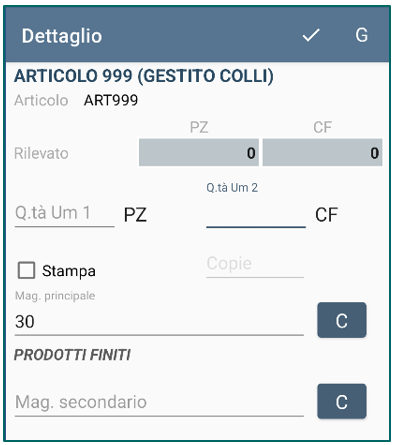394x445 pixels.
Task: Click the Stampa label text
Action: click(x=69, y=271)
